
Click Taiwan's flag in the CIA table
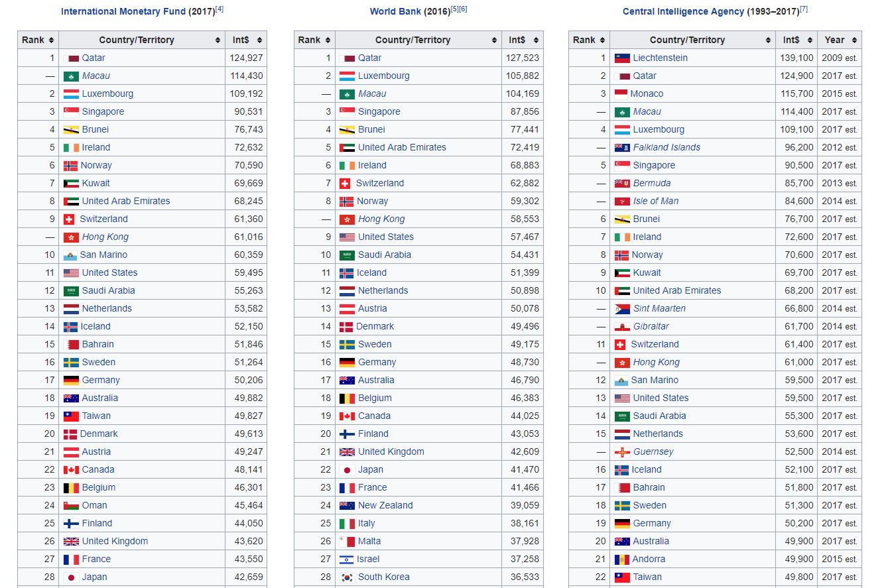(x=622, y=577)
